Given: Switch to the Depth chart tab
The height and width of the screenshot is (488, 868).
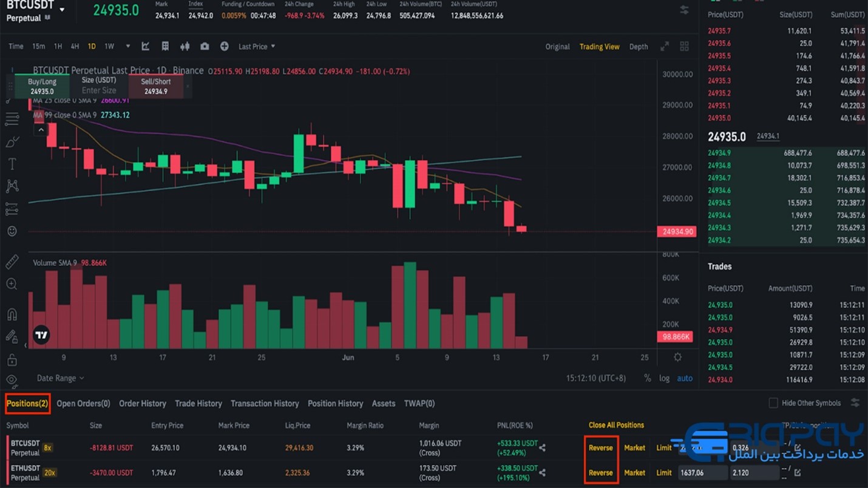Looking at the screenshot, I should click(638, 47).
